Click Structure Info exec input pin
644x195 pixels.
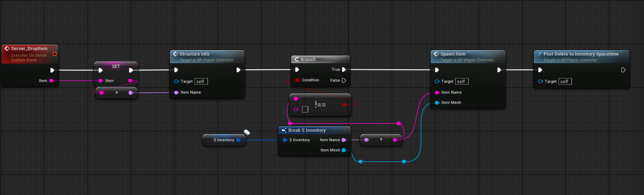click(176, 70)
